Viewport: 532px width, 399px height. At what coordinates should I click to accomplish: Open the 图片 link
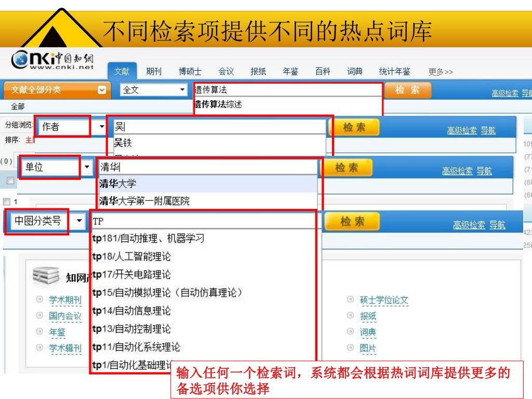[x=368, y=348]
